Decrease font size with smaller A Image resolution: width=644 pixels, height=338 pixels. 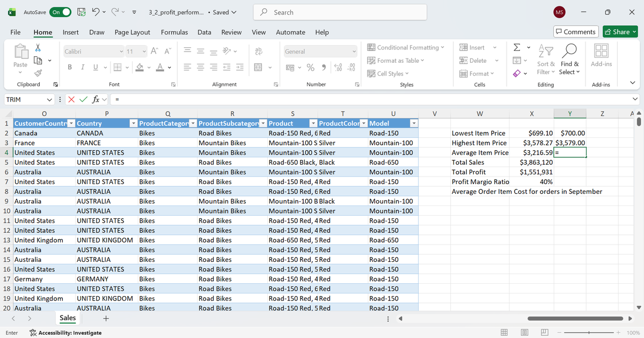coord(167,51)
